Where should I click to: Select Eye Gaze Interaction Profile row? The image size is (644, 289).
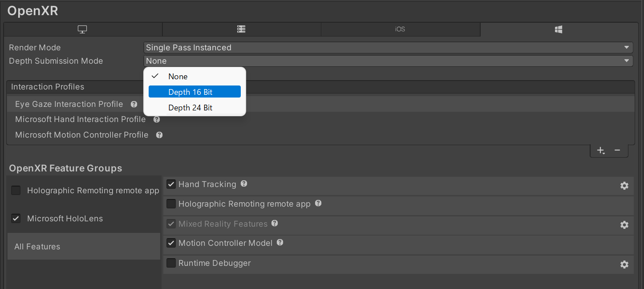point(320,104)
